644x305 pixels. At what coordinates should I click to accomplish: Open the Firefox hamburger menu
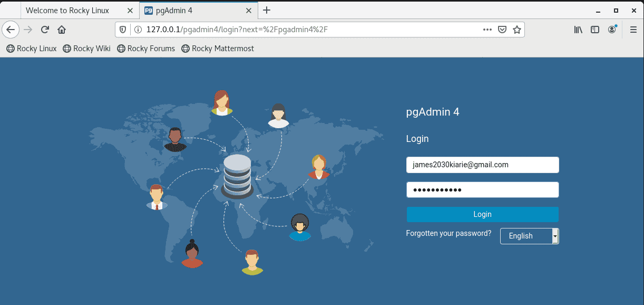click(x=633, y=30)
